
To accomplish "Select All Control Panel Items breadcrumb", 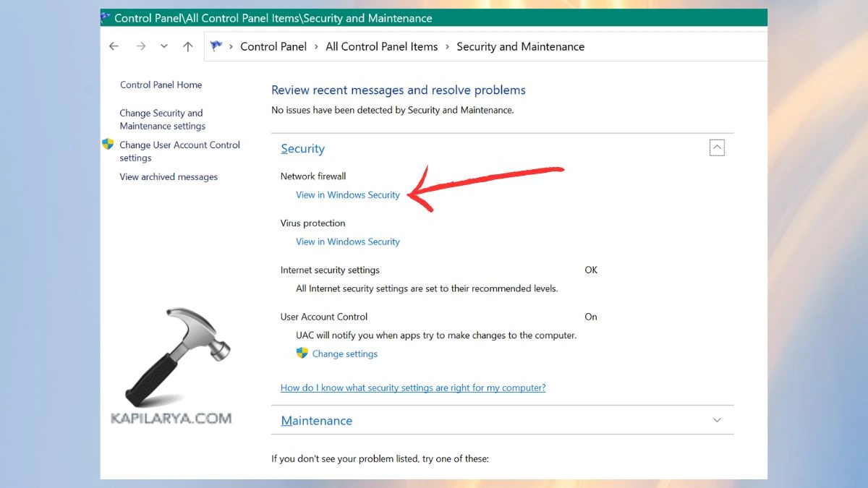I will [x=381, y=46].
